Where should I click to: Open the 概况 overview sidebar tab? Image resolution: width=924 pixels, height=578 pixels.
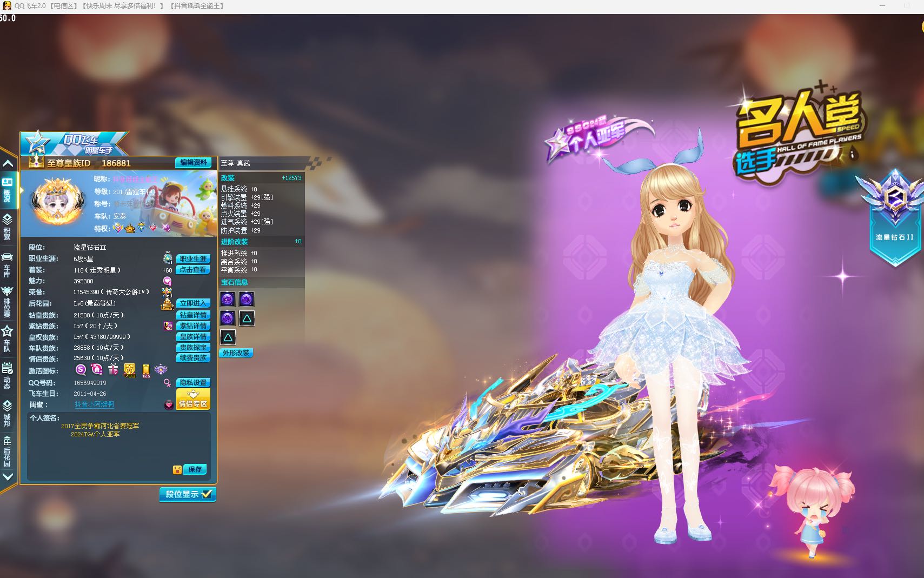pos(8,191)
